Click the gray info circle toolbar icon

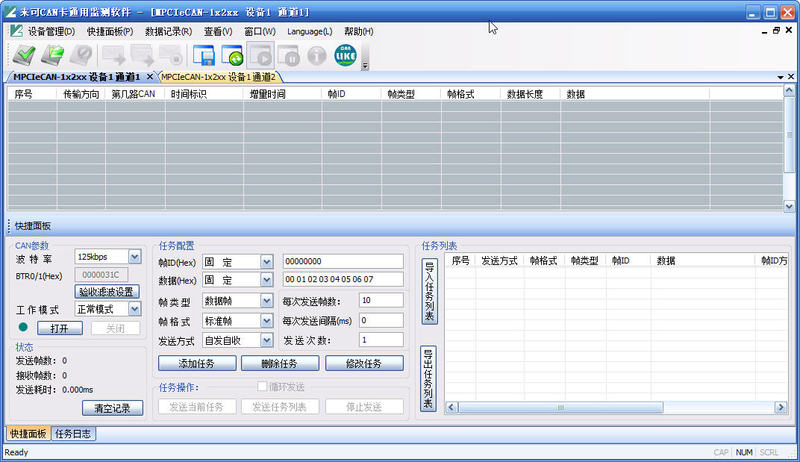point(317,55)
